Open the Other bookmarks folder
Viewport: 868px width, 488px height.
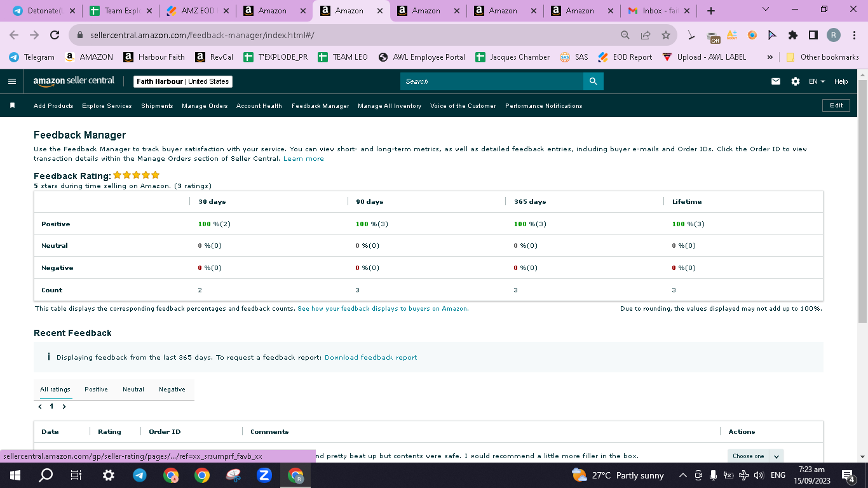tap(822, 57)
